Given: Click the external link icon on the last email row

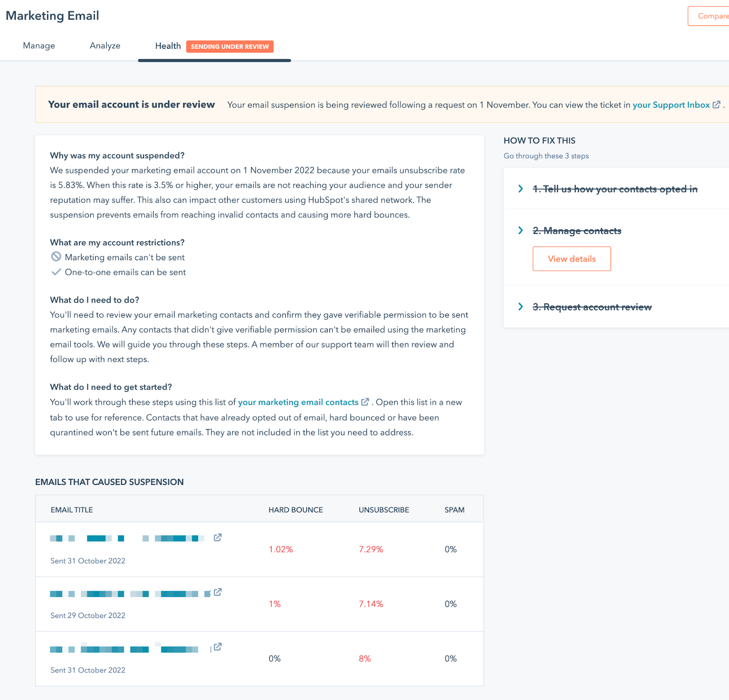Looking at the screenshot, I should click(x=217, y=647).
